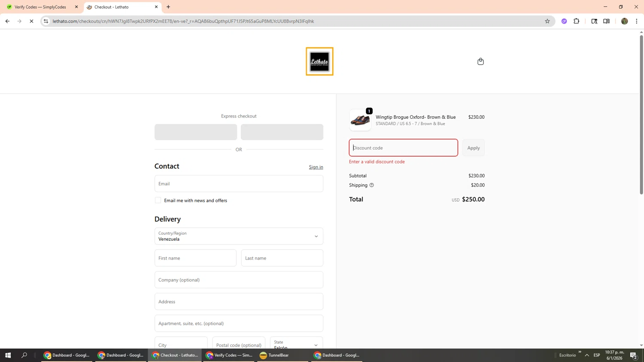Open TunnelBear from the taskbar
644x362 pixels.
283,355
